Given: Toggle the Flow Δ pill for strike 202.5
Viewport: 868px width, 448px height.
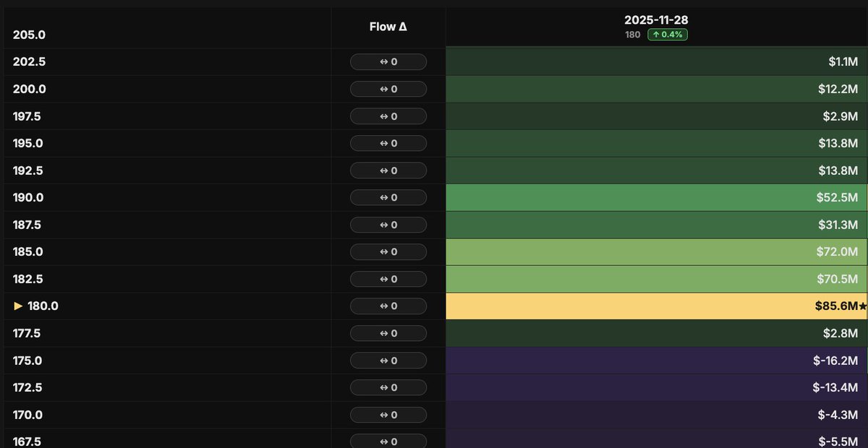Looking at the screenshot, I should (x=388, y=61).
